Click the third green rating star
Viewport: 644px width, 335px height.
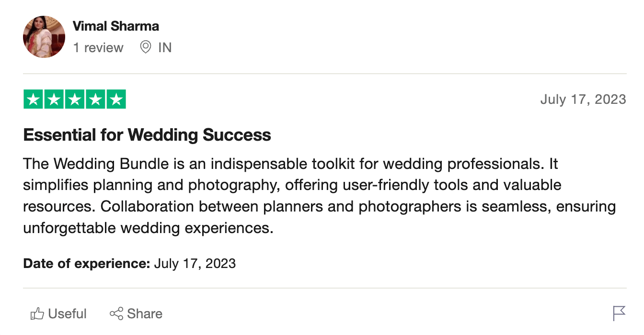click(74, 100)
